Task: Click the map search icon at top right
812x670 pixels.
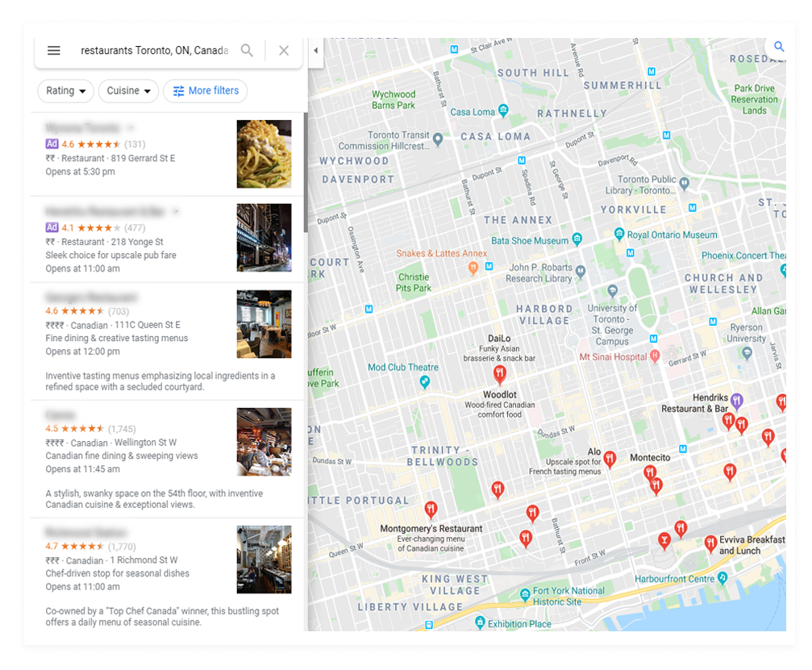Action: pos(778,46)
